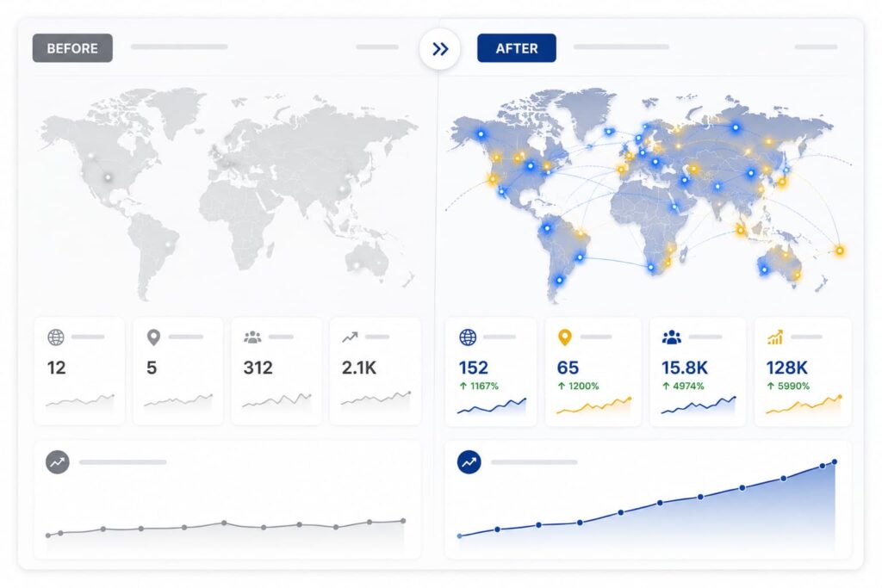Click the double-chevron arrow between panels
The height and width of the screenshot is (588, 882).
click(440, 49)
